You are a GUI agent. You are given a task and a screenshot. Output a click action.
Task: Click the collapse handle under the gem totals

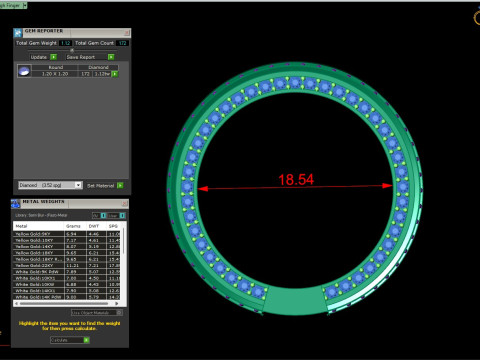pos(72,50)
